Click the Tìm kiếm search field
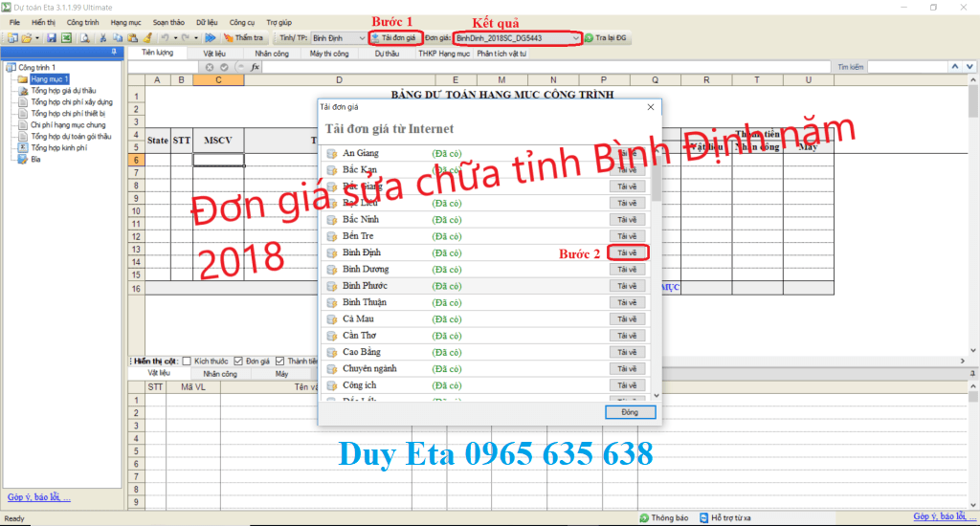Viewport: 980px width, 526px height. 906,67
